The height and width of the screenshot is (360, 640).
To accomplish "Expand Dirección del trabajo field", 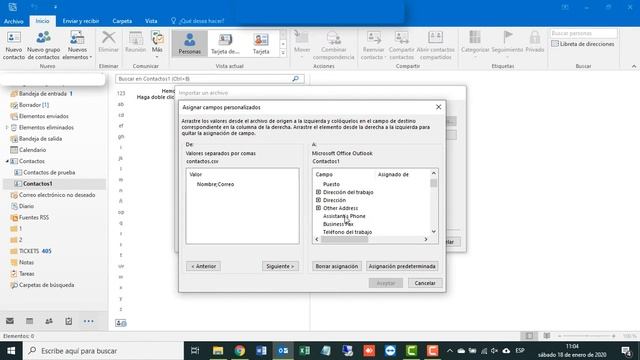I will (318, 192).
